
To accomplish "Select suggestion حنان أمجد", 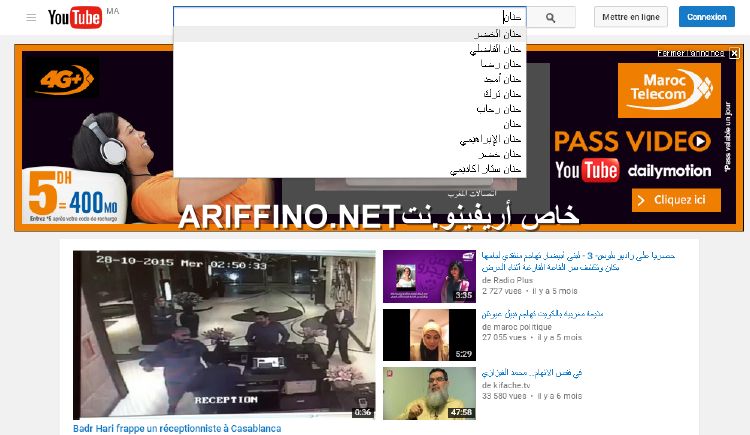I will coord(350,78).
